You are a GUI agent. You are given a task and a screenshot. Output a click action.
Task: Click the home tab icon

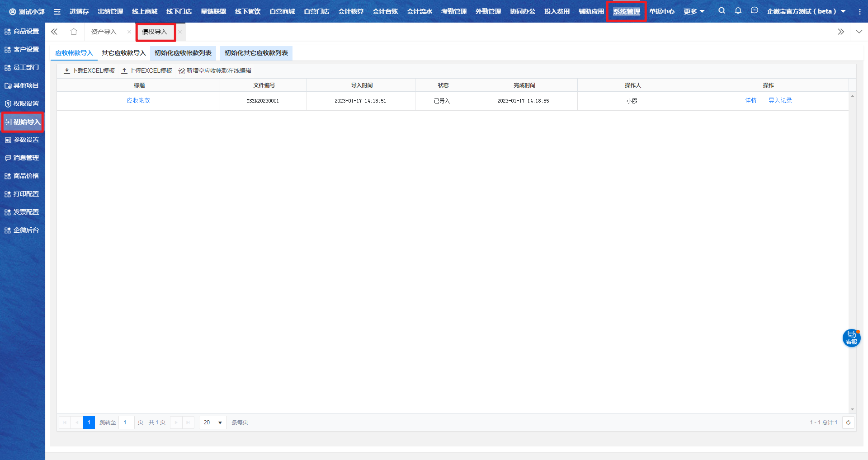tap(74, 32)
